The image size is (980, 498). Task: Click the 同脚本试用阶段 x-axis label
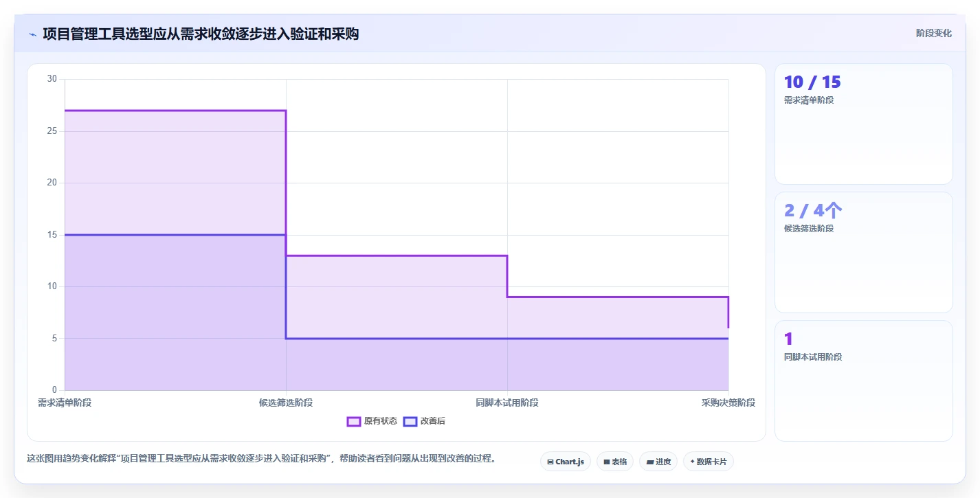tap(507, 403)
